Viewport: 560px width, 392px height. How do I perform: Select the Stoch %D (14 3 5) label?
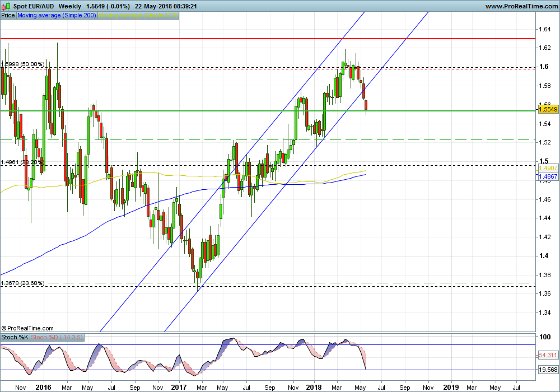(57, 337)
